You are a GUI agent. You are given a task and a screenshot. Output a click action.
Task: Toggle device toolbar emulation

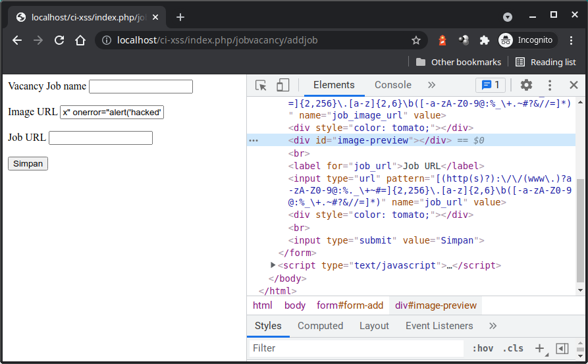pos(282,85)
